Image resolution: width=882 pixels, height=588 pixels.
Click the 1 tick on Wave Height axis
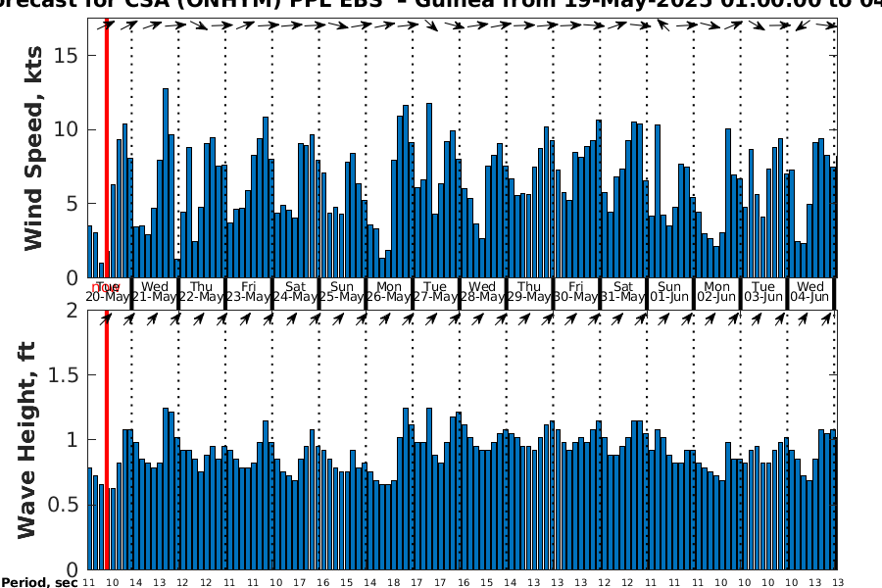coord(73,439)
